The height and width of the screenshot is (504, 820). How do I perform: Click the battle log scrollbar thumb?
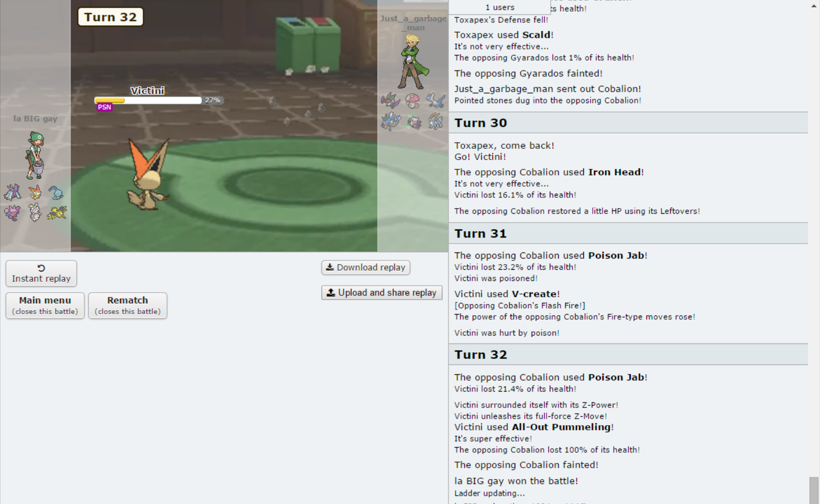point(813,490)
